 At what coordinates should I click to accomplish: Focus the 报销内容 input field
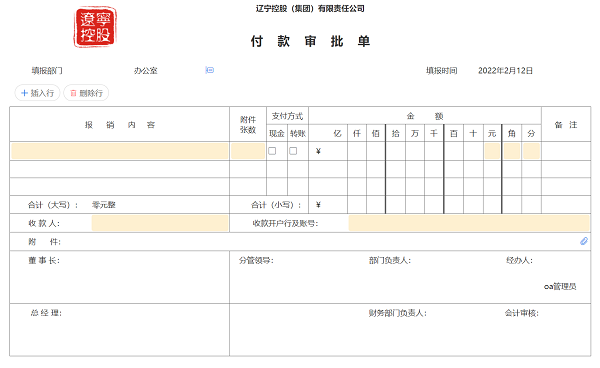[x=120, y=151]
